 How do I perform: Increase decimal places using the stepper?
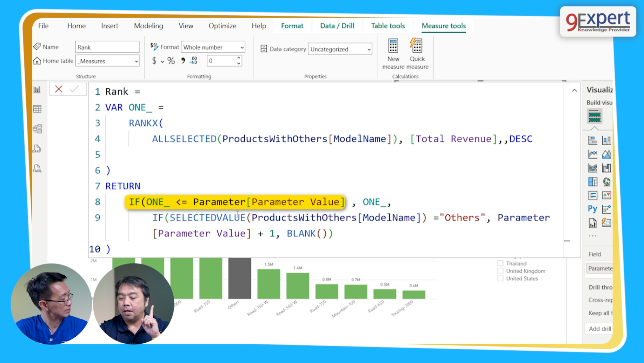(x=239, y=58)
